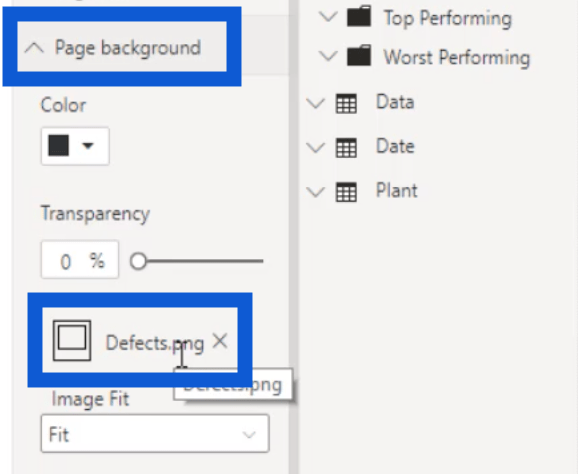578x474 pixels.
Task: Click the Data table icon
Action: tap(346, 103)
